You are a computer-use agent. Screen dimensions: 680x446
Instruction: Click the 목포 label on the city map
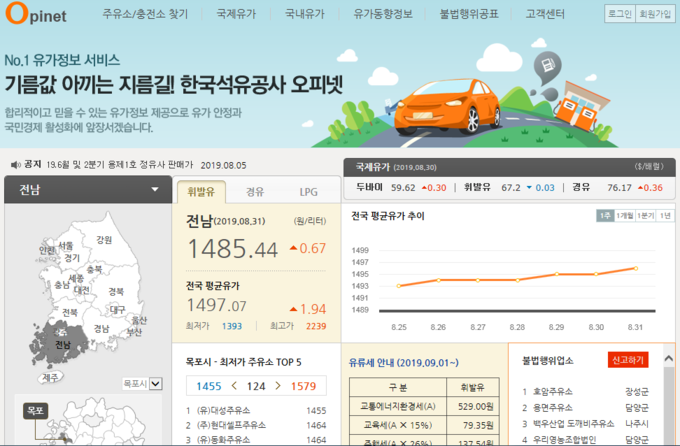[36, 410]
